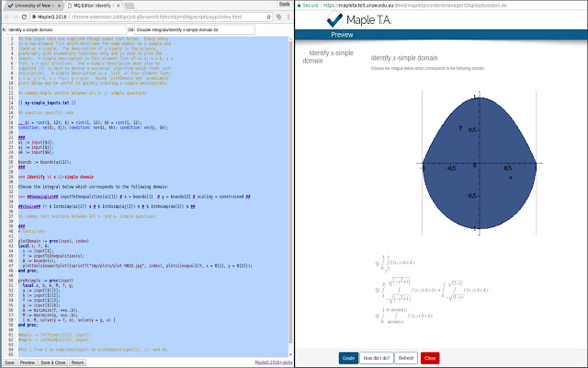The image size is (588, 368).
Task: Click the red Identify x-simple domain heading in code
Action: pos(56,177)
